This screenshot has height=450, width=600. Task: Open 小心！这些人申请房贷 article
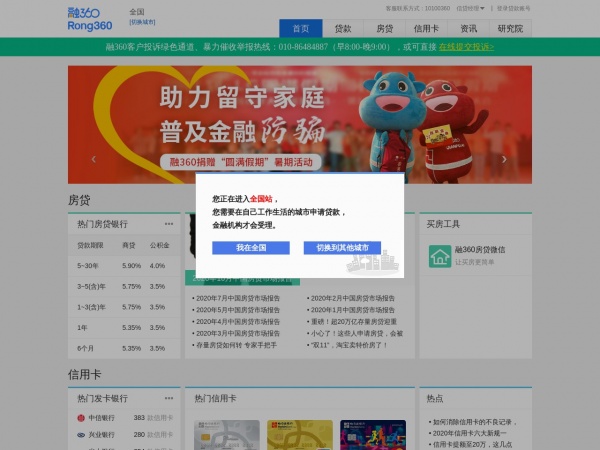(x=357, y=333)
